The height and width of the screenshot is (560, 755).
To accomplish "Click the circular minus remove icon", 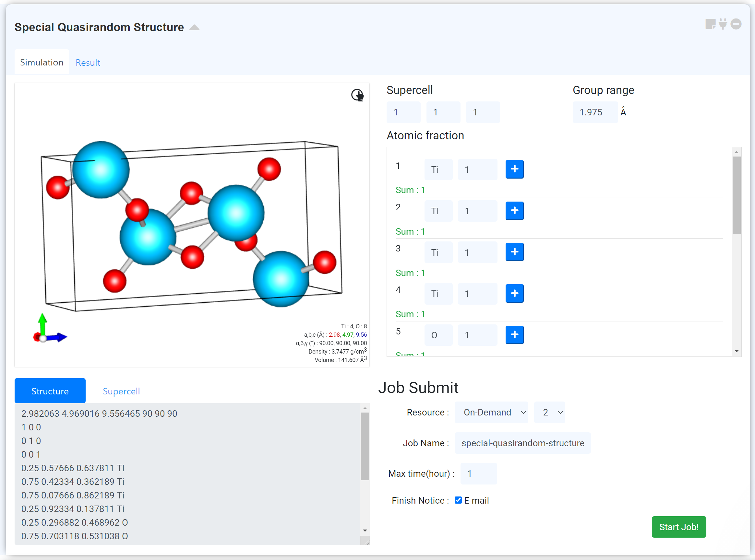I will (736, 24).
